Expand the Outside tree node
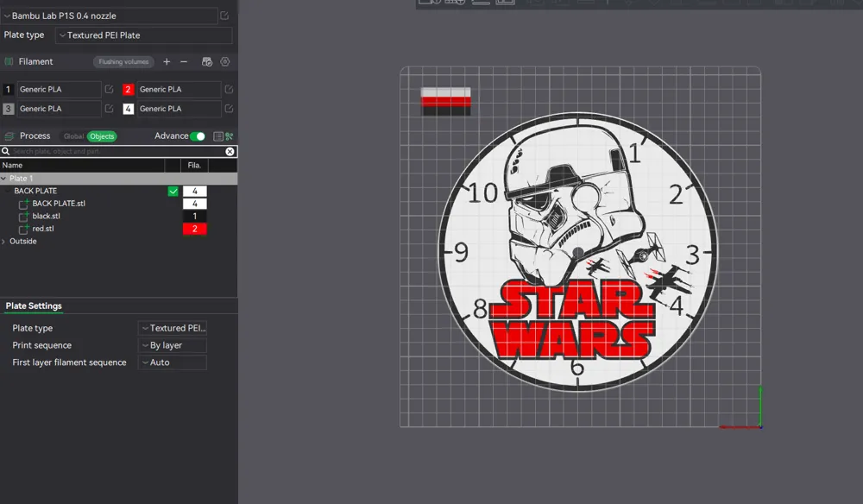 point(3,241)
